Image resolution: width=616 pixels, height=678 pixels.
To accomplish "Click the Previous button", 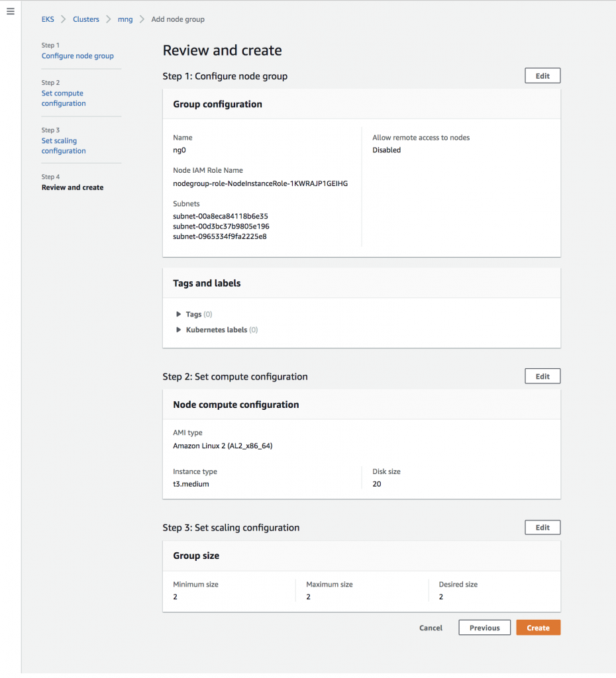I will [484, 628].
